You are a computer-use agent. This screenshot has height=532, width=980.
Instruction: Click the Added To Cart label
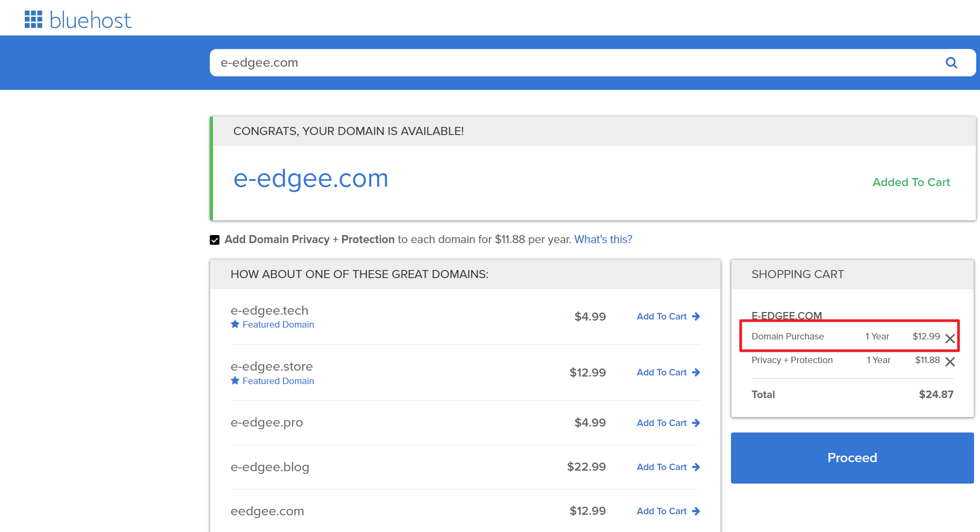click(911, 182)
